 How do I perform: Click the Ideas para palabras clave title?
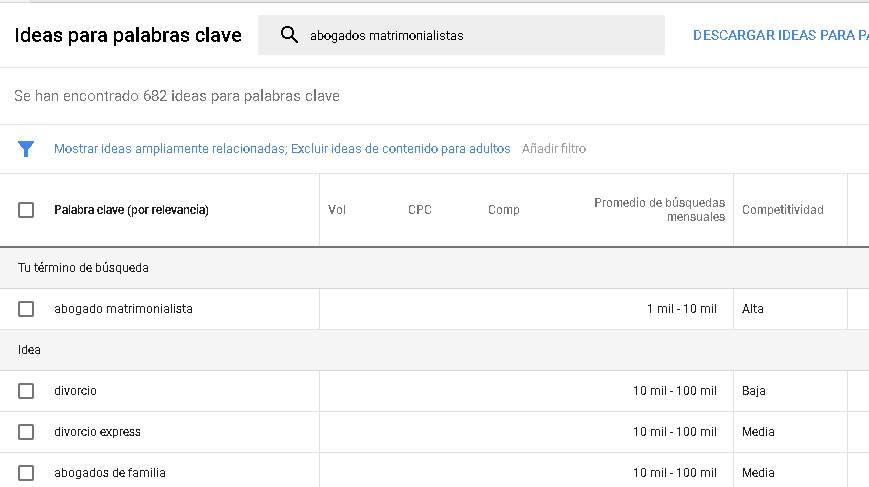point(128,35)
